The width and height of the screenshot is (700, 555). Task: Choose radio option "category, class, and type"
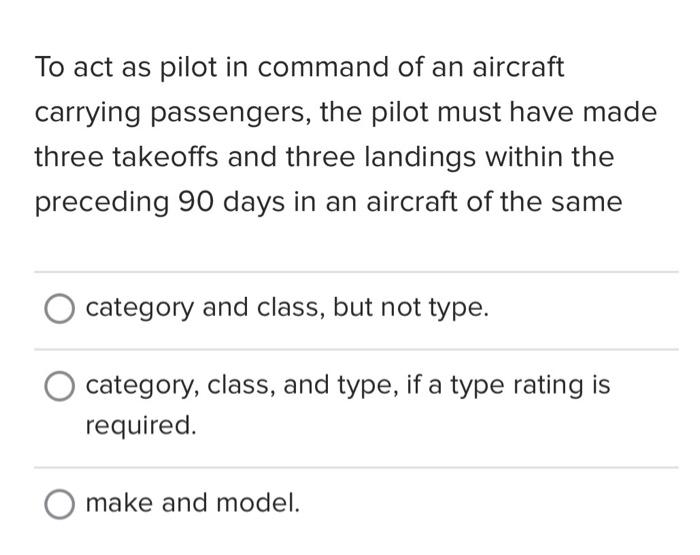pos(59,386)
